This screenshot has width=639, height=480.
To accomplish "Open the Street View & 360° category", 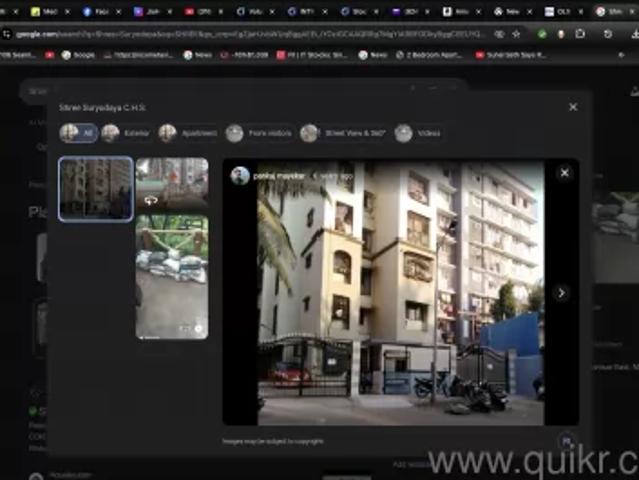I will pyautogui.click(x=343, y=133).
